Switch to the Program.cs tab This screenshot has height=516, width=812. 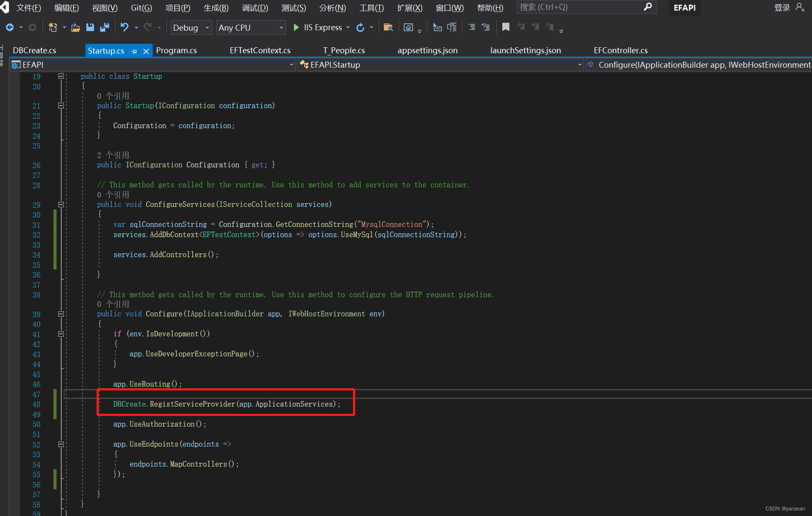pos(176,51)
